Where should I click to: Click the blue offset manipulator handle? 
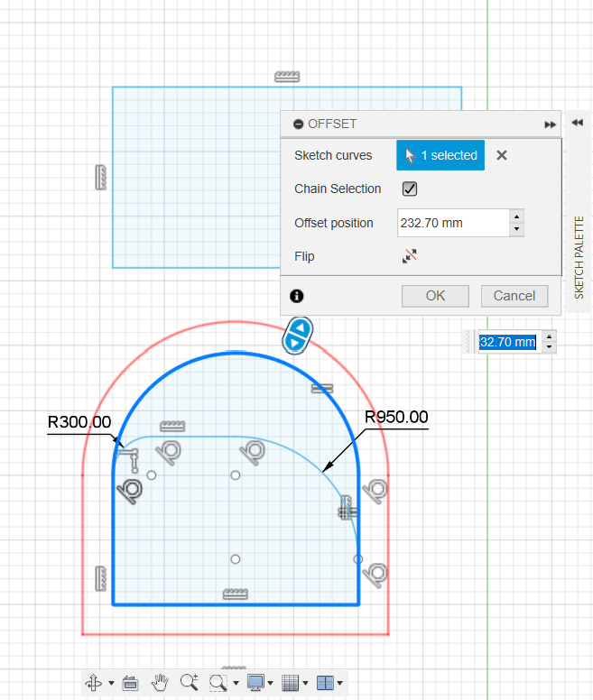pyautogui.click(x=298, y=336)
